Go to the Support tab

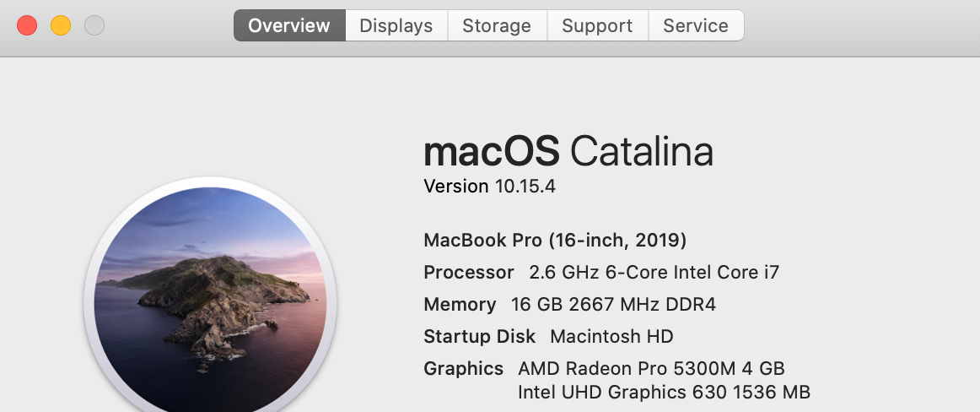(x=597, y=25)
